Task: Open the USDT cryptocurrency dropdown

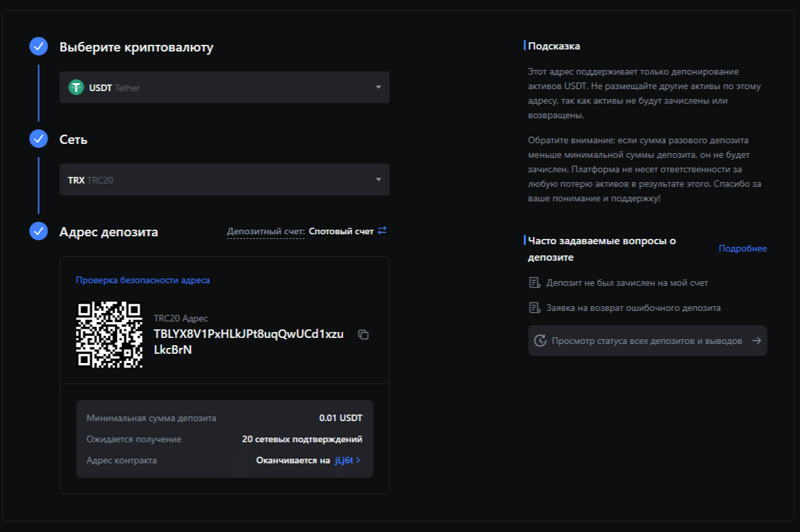Action: coord(224,87)
